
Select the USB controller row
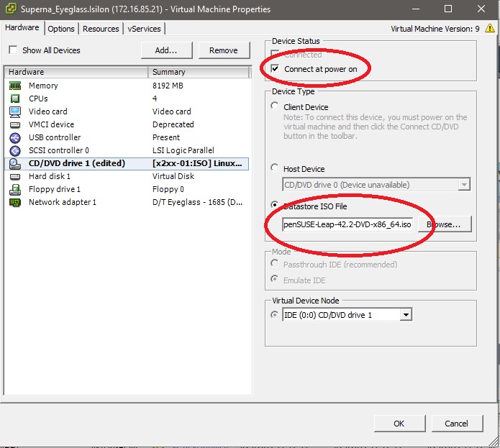[x=127, y=137]
